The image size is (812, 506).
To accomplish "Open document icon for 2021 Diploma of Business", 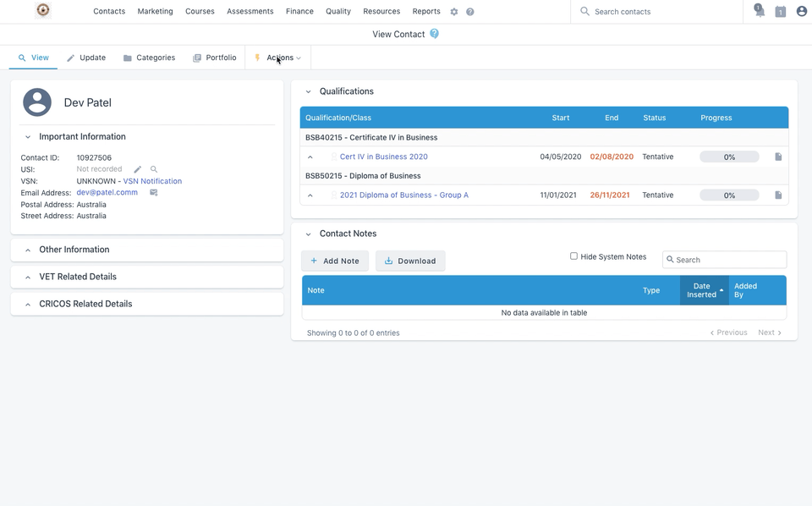I will point(778,195).
